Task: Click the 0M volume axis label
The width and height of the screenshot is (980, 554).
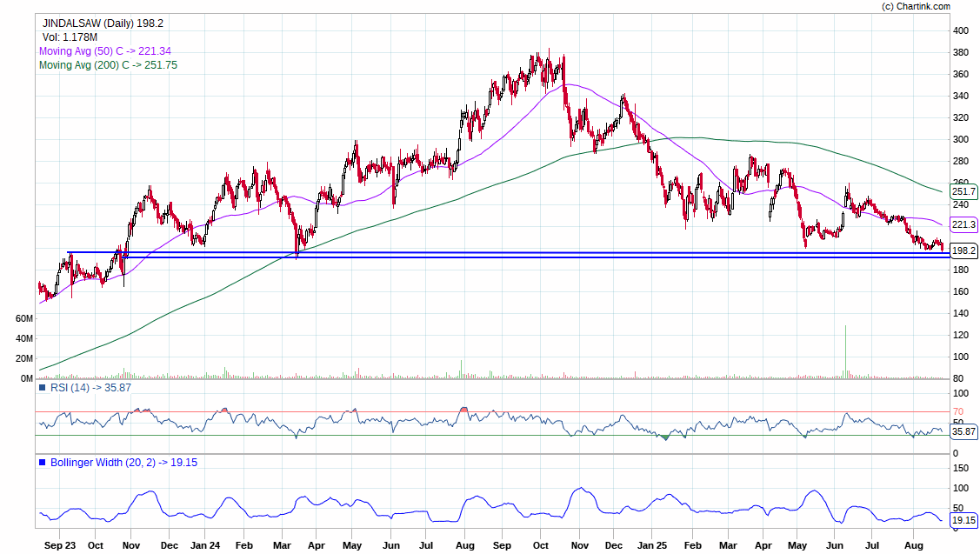Action: pos(27,378)
